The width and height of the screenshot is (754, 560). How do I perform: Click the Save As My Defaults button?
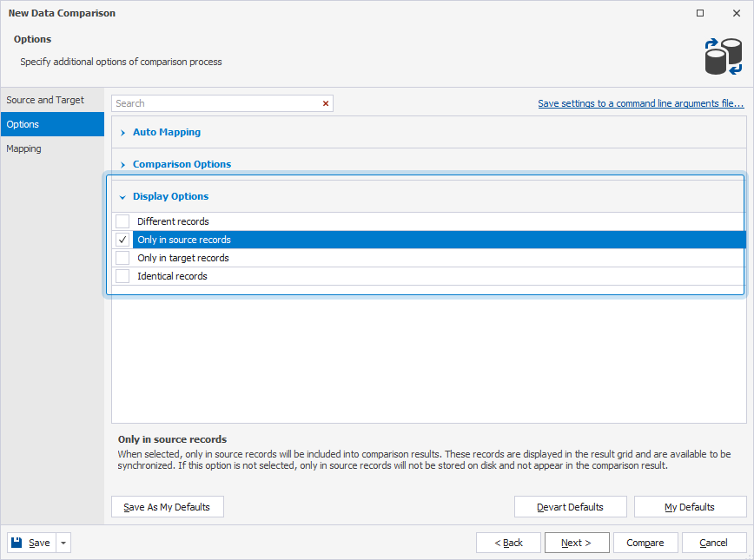pos(167,506)
